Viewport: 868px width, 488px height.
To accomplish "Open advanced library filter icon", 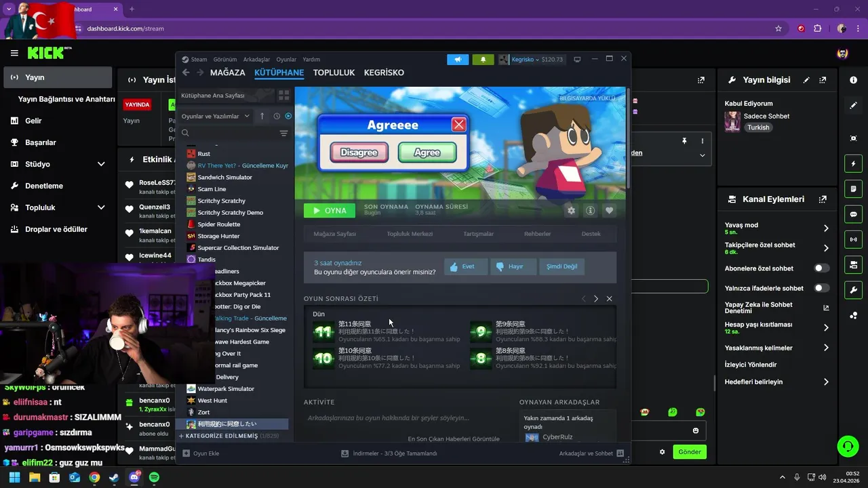I will pos(284,134).
